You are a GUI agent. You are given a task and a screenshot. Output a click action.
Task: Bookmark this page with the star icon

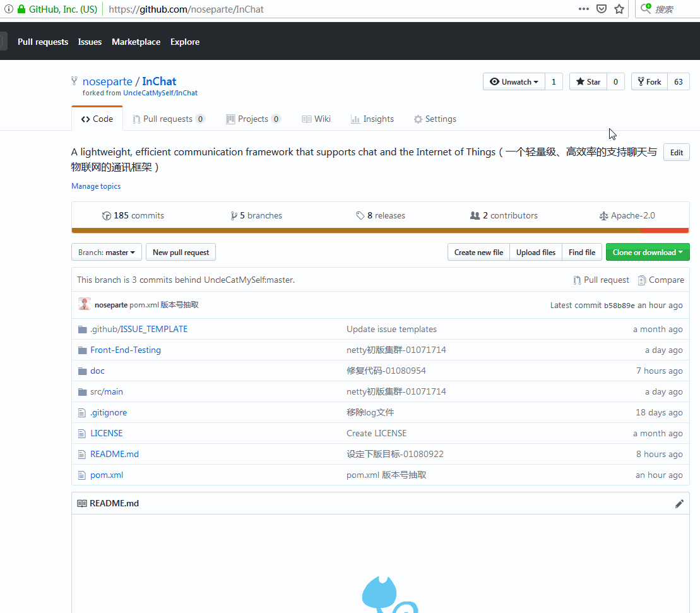pos(619,9)
